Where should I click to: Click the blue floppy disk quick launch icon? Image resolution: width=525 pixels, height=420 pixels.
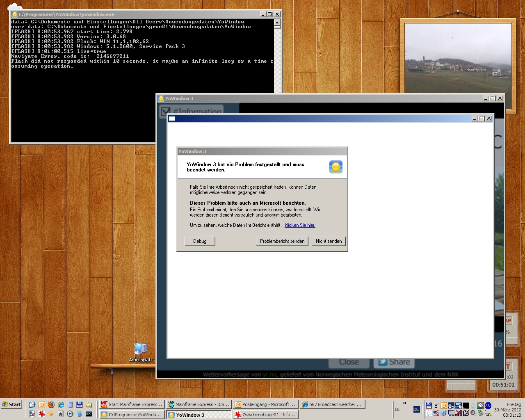(x=80, y=405)
